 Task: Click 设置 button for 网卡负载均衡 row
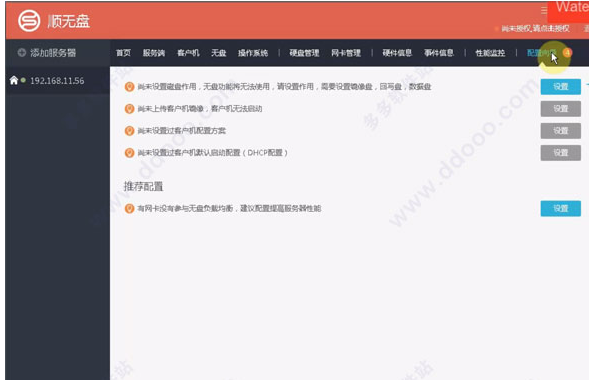tap(560, 208)
